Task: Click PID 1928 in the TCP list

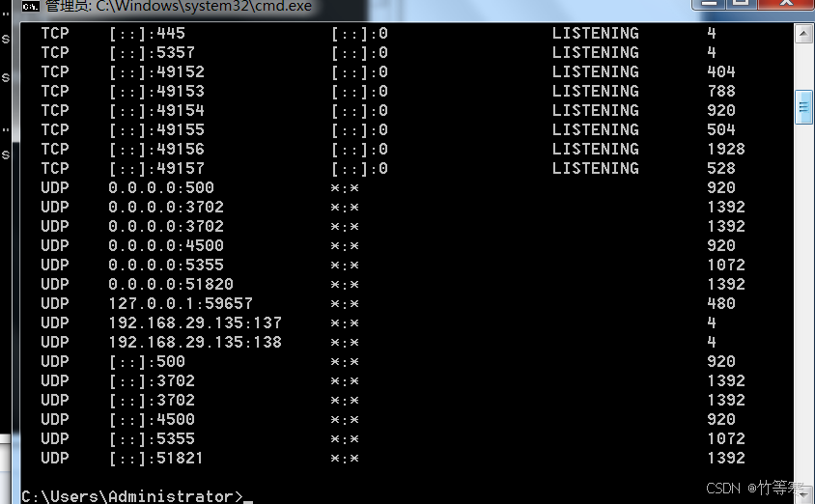Action: point(725,149)
